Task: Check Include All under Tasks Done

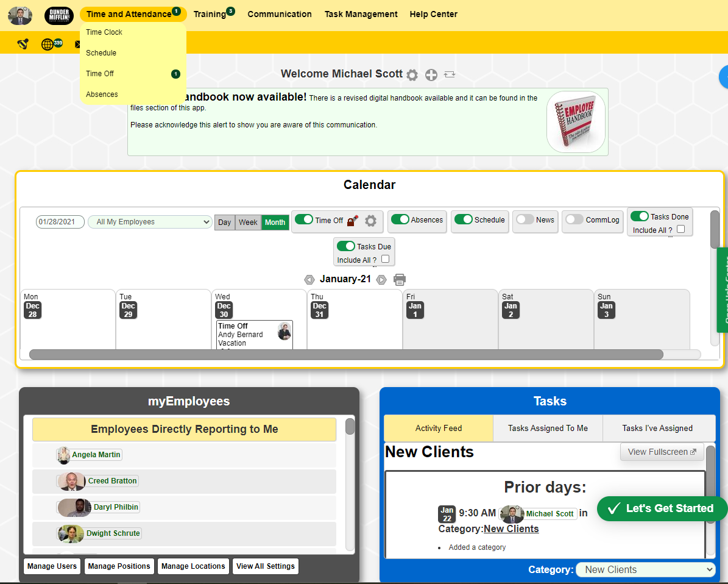Action: pos(680,230)
